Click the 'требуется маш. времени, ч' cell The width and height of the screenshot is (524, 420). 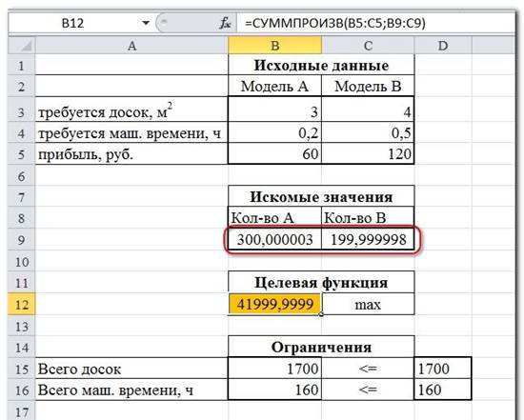pyautogui.click(x=131, y=132)
